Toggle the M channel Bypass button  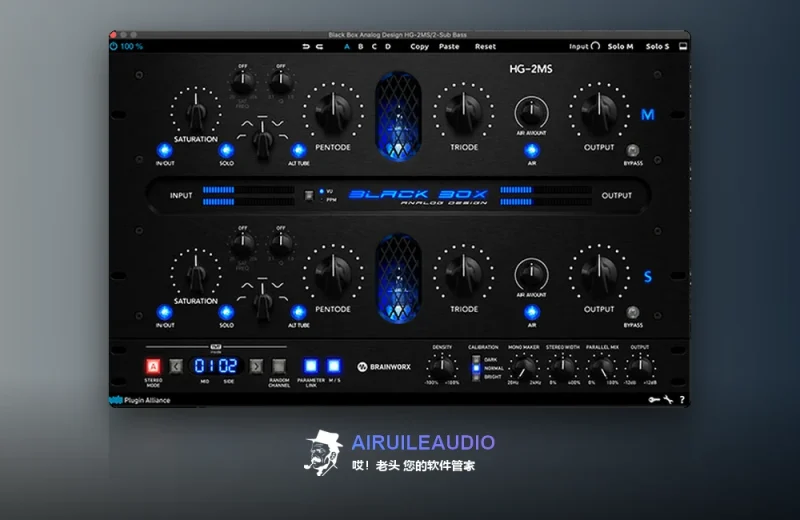[633, 151]
